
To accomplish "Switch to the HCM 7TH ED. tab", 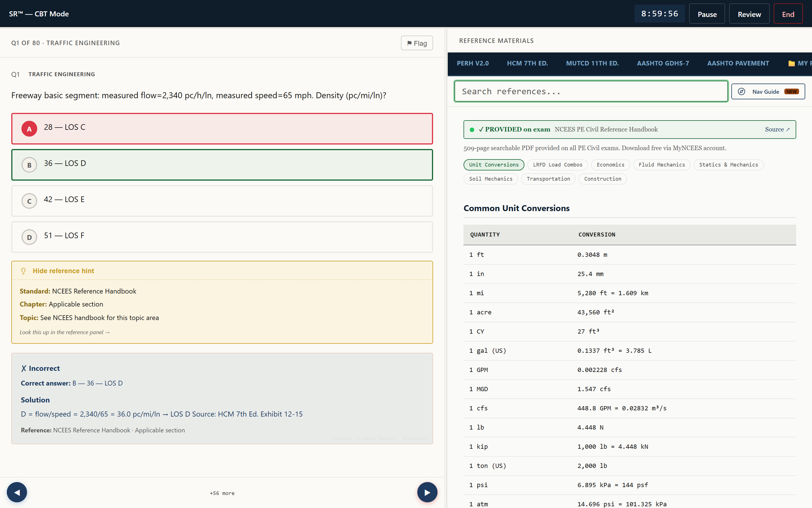I will click(x=527, y=63).
